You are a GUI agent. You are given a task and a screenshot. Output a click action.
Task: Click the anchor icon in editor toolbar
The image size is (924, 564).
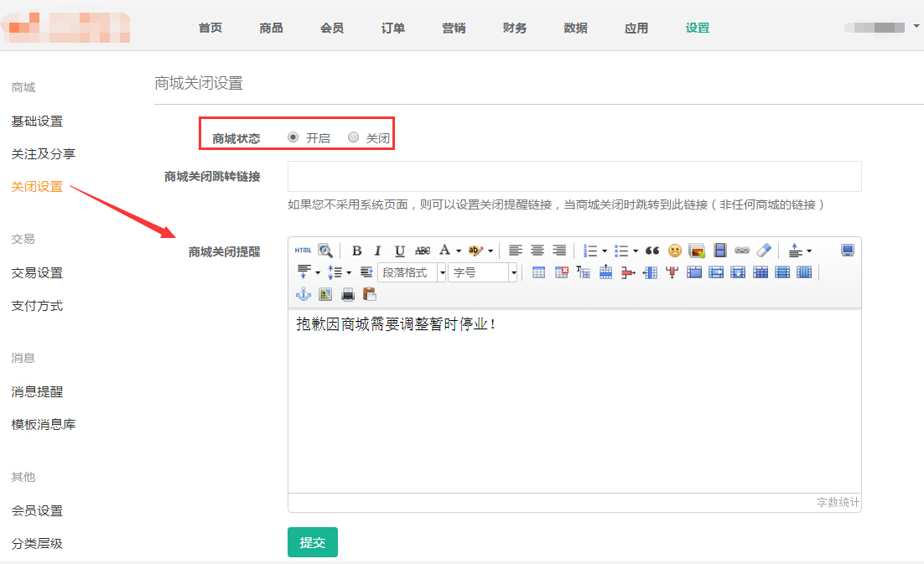[x=304, y=294]
